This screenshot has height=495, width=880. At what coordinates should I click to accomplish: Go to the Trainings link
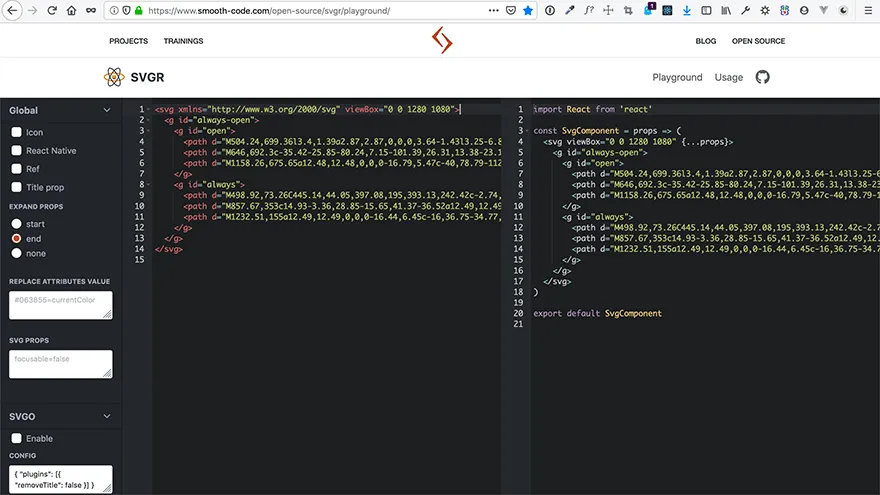[183, 41]
